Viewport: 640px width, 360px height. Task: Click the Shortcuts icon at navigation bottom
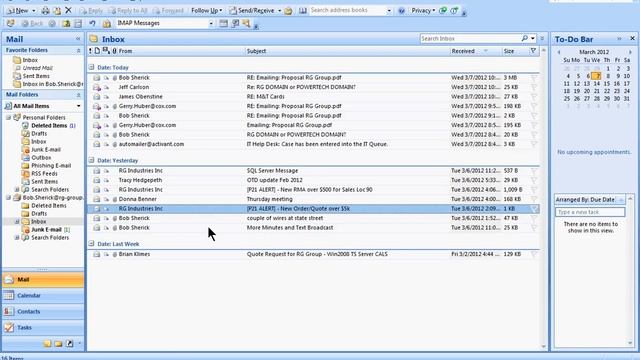[69, 344]
